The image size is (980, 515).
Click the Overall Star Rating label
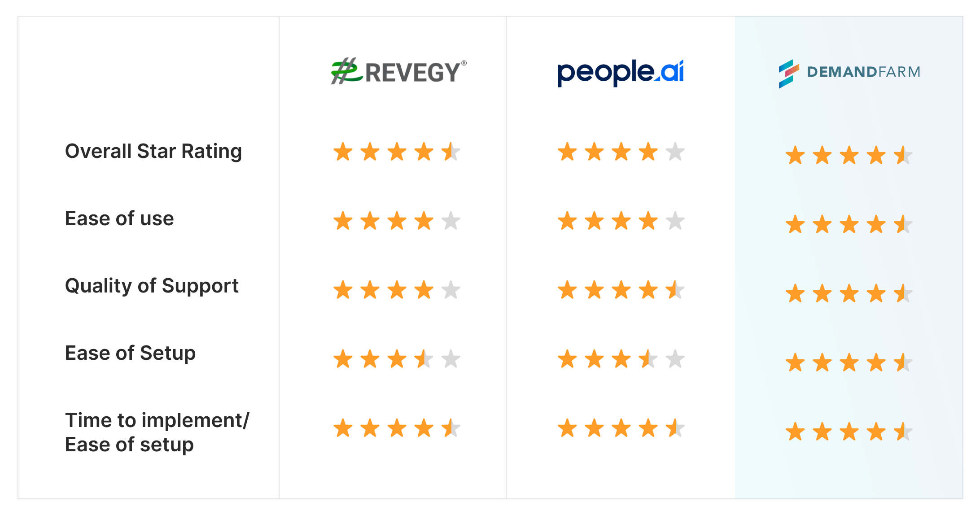coord(153,152)
